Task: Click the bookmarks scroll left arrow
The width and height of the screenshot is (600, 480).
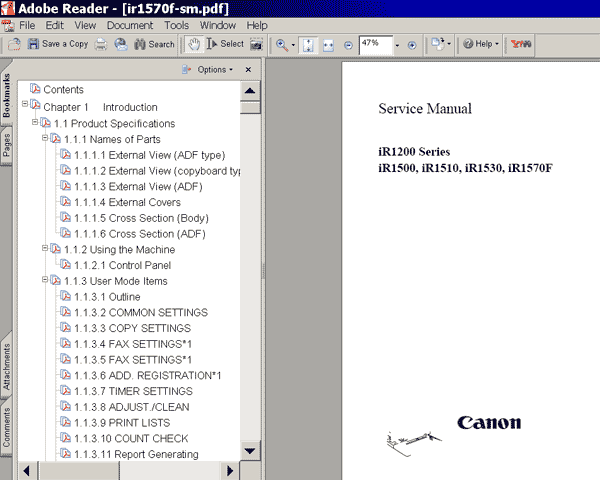Action: 27,470
